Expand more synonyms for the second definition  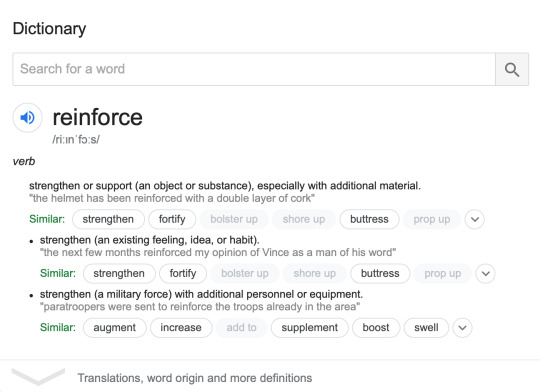(x=486, y=274)
